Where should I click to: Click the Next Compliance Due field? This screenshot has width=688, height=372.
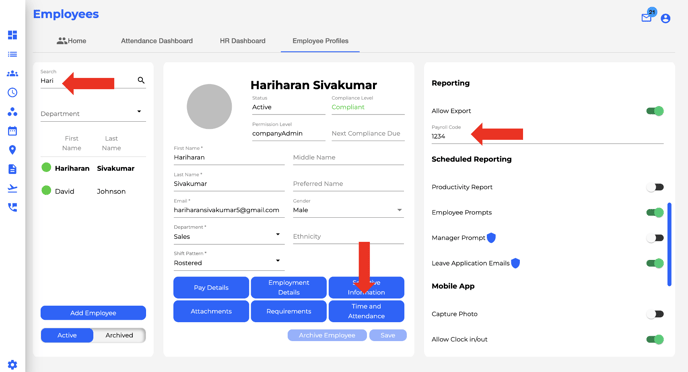coord(368,133)
